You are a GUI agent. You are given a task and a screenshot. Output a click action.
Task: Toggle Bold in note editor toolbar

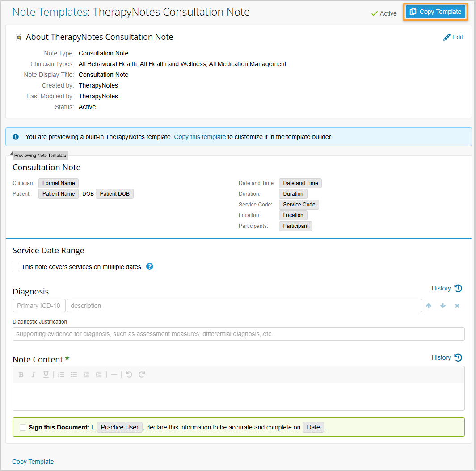click(x=21, y=374)
